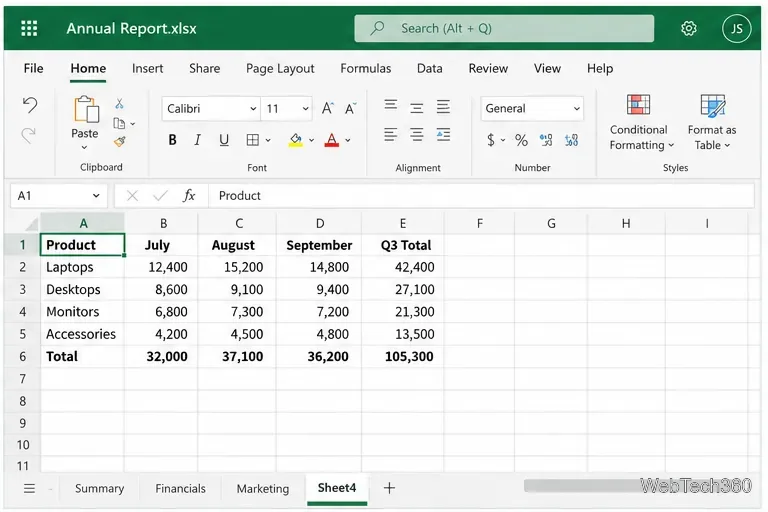Image resolution: width=768 pixels, height=512 pixels.
Task: Toggle underline formatting
Action: tap(224, 140)
